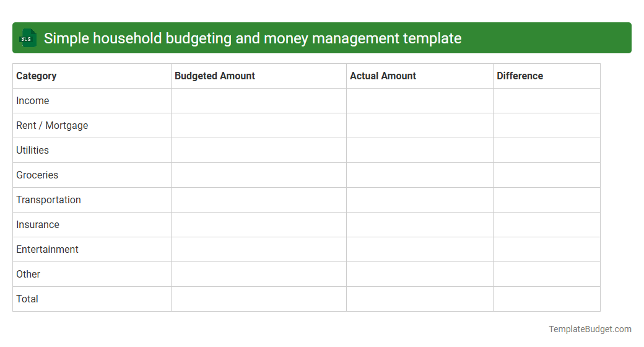
Task: Click the Category column header
Action: pyautogui.click(x=92, y=76)
